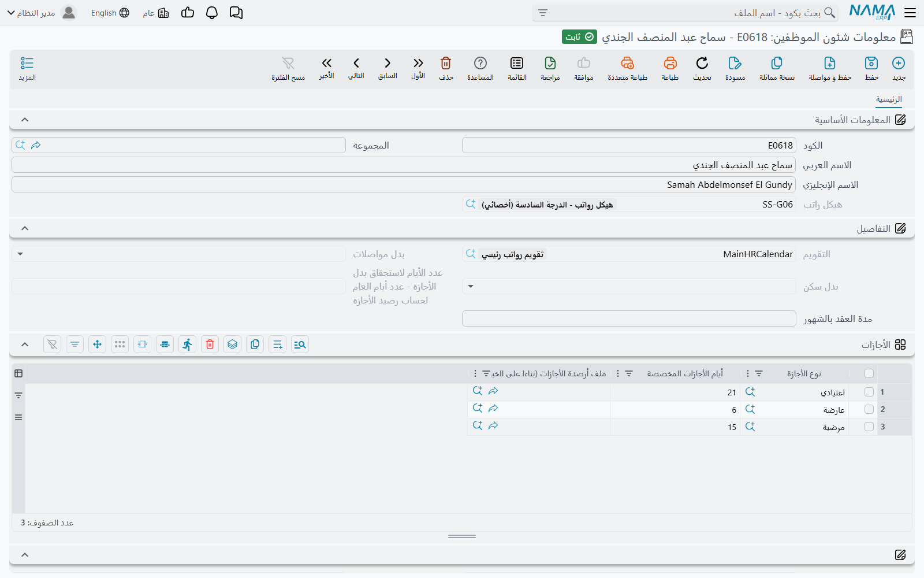Image resolution: width=924 pixels, height=578 pixels.
Task: Collapse the التفاصيل section
Action: [25, 228]
